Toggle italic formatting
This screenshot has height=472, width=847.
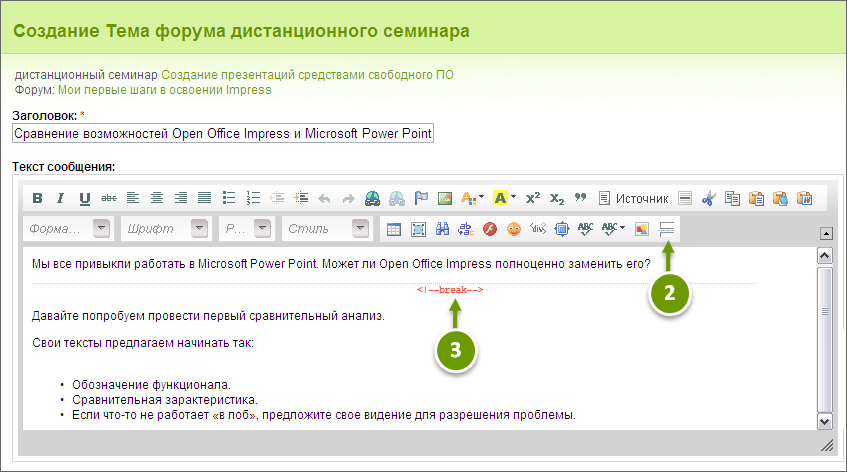(x=60, y=198)
